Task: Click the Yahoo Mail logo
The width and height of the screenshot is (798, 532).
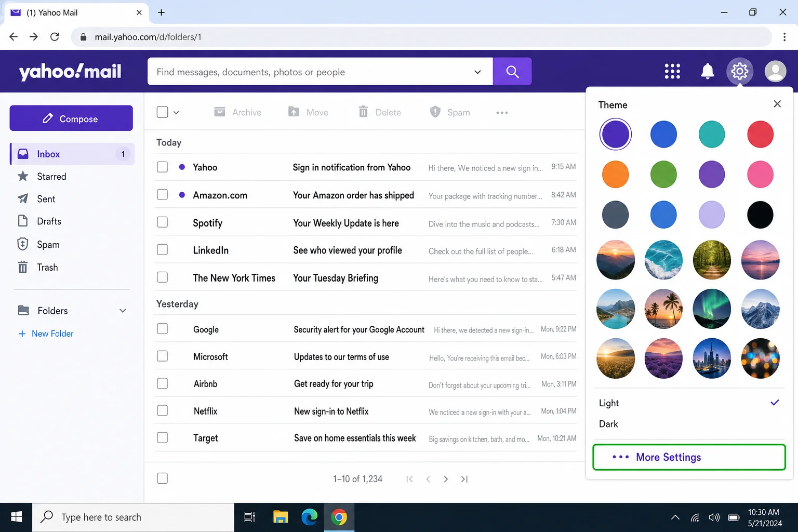Action: pos(70,71)
